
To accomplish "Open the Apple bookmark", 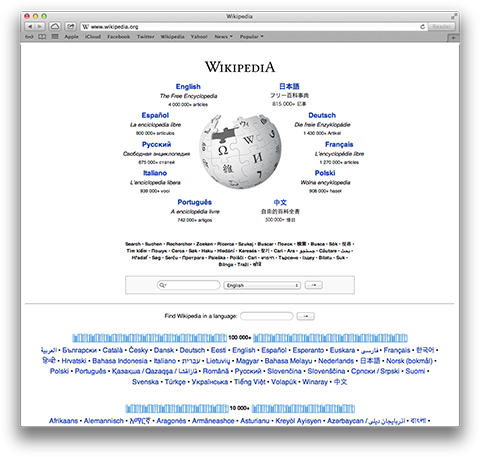I will click(x=71, y=37).
